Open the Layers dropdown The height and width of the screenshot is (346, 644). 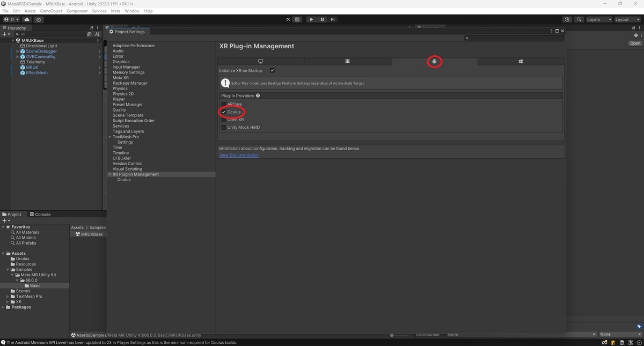[598, 19]
